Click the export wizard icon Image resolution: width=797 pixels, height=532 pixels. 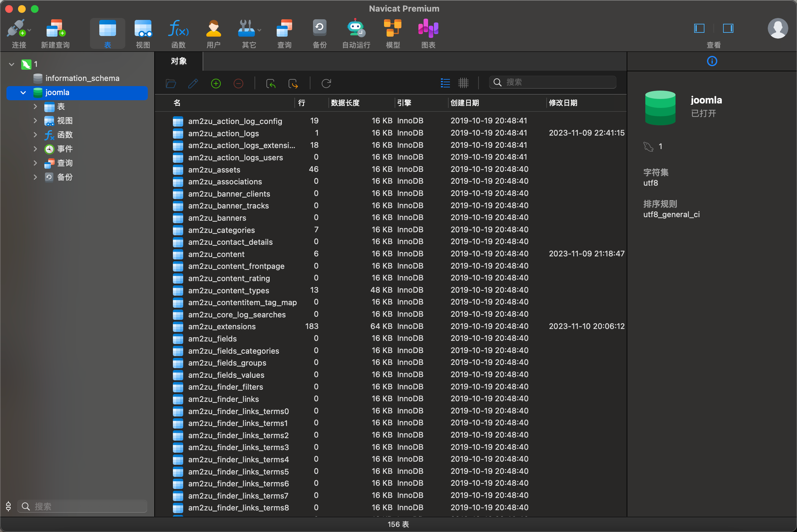point(293,84)
